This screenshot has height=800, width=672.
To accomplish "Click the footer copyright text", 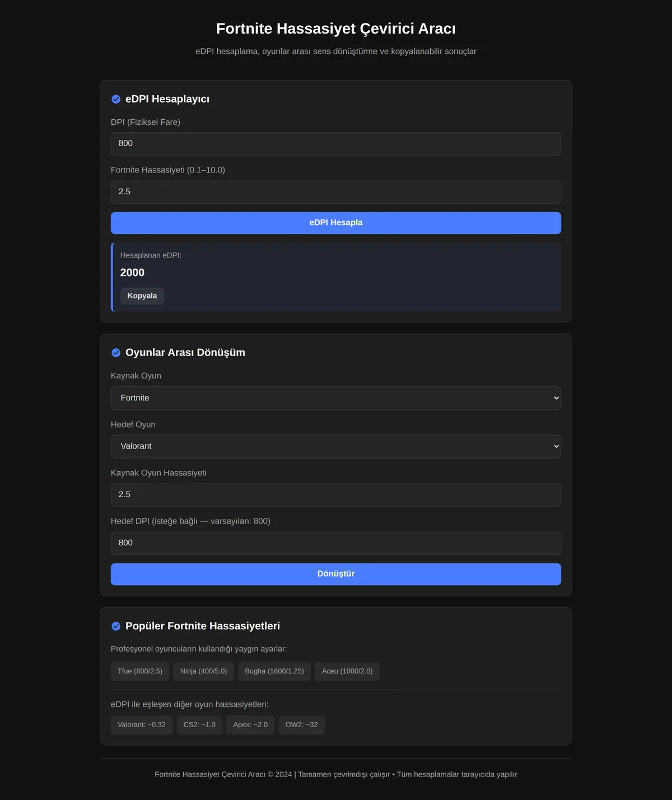I will point(336,774).
